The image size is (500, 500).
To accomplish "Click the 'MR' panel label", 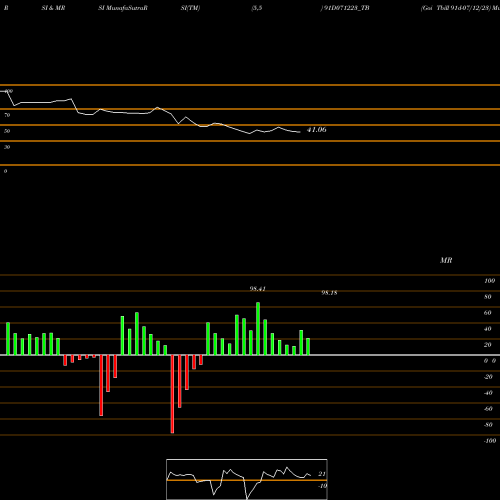I will [x=446, y=260].
